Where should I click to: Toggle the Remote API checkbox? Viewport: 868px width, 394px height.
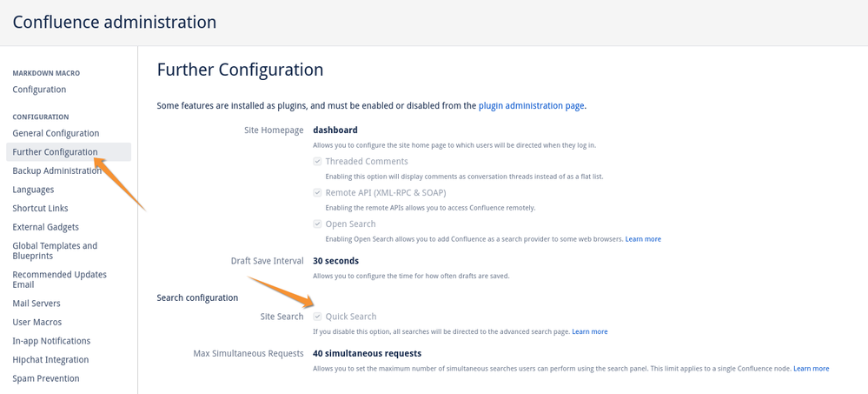(317, 193)
